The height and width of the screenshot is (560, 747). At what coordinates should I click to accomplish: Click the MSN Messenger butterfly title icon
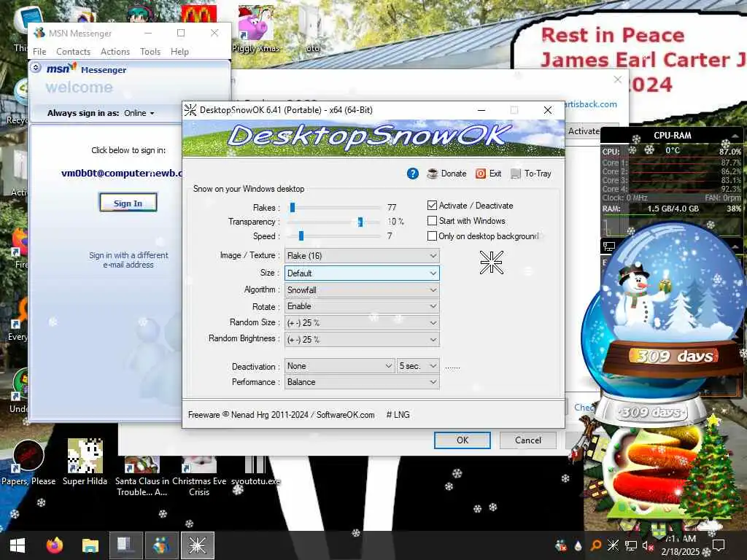tap(39, 33)
